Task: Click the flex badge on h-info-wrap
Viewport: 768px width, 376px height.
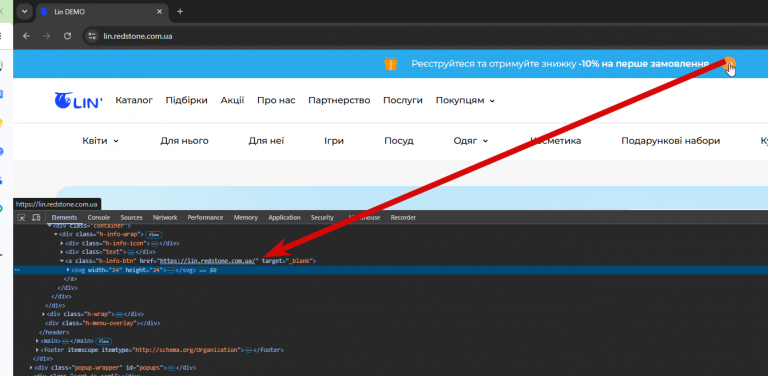Action: coord(154,235)
